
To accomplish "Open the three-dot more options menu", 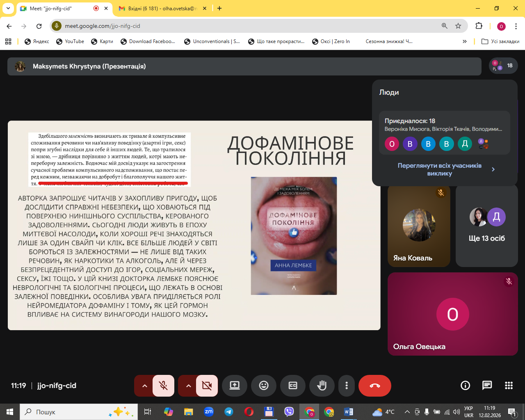I will [347, 386].
